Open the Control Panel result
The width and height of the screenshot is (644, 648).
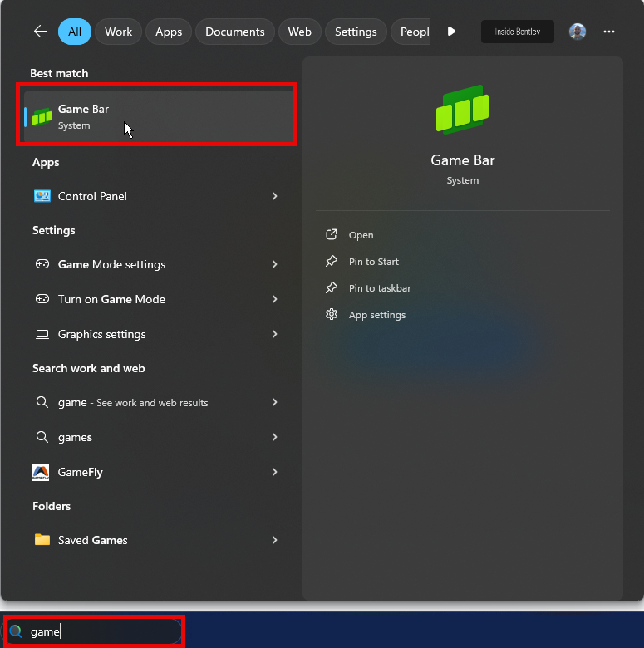(x=155, y=196)
